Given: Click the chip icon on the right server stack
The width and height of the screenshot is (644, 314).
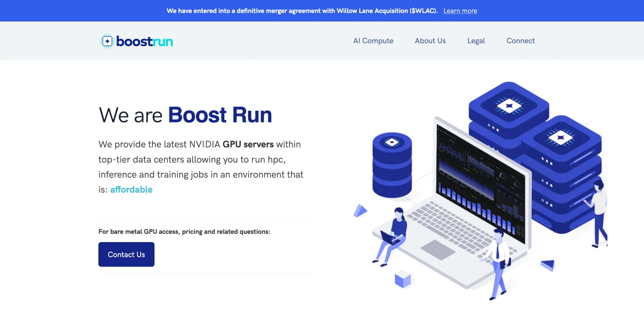Looking at the screenshot, I should 561,138.
